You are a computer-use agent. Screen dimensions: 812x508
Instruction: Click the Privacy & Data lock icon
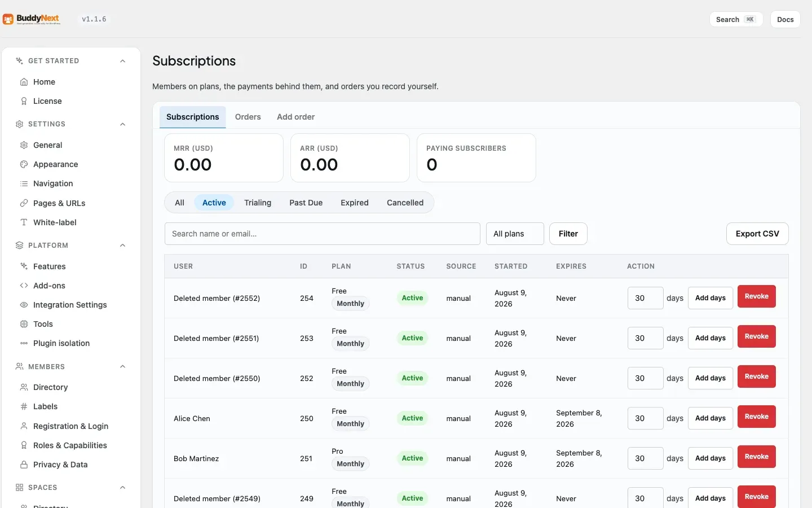point(24,465)
